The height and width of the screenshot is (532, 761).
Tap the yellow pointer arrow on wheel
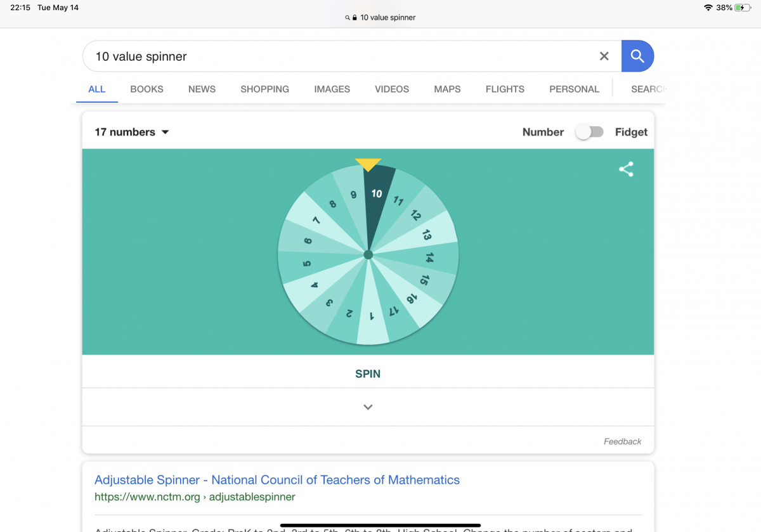(x=368, y=164)
